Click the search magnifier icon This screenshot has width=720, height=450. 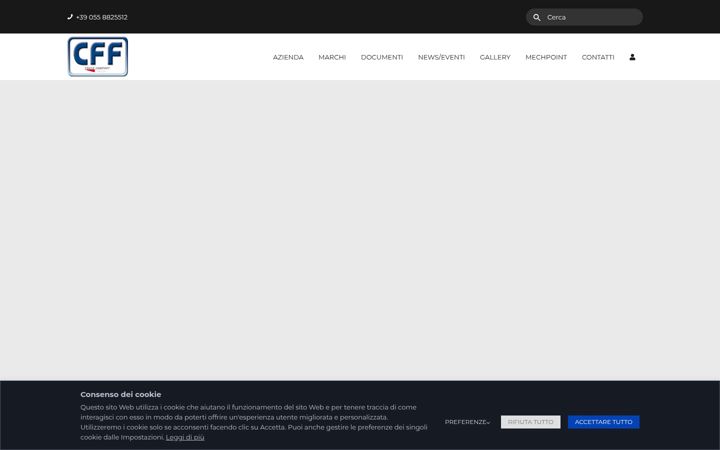tap(536, 17)
